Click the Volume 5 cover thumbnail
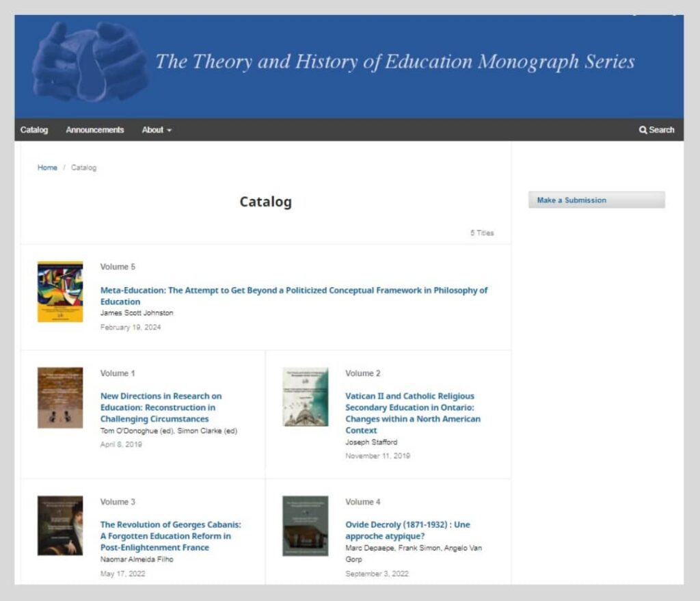 [59, 291]
